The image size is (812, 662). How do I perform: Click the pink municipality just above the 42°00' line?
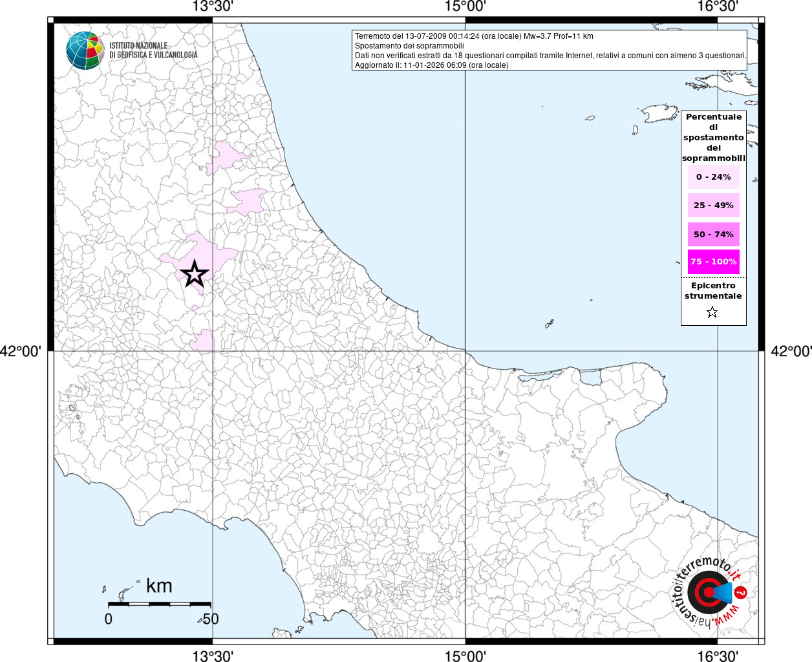tap(203, 341)
